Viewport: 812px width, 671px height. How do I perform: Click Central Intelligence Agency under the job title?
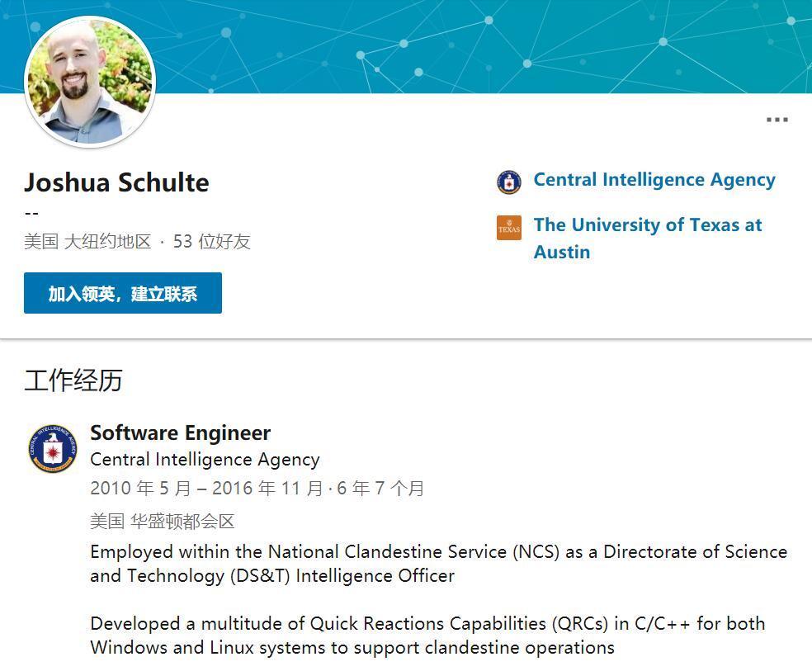(205, 460)
